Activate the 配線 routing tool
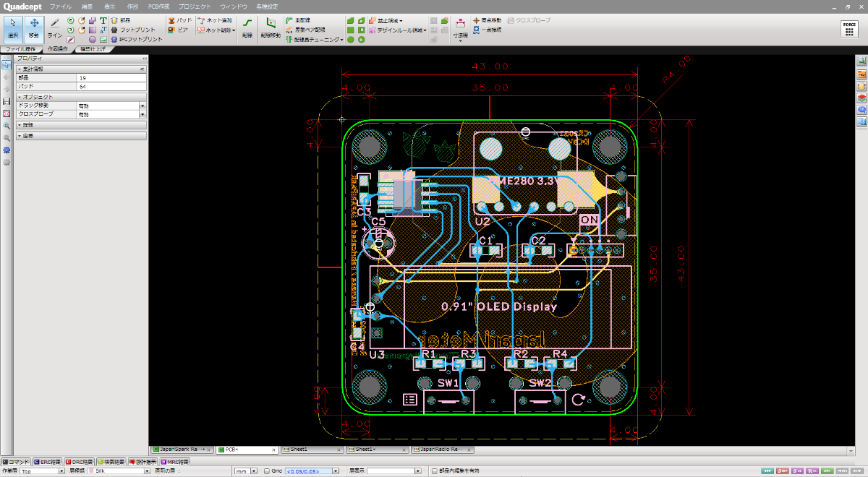Viewport: 868px width, 477px height. click(247, 28)
